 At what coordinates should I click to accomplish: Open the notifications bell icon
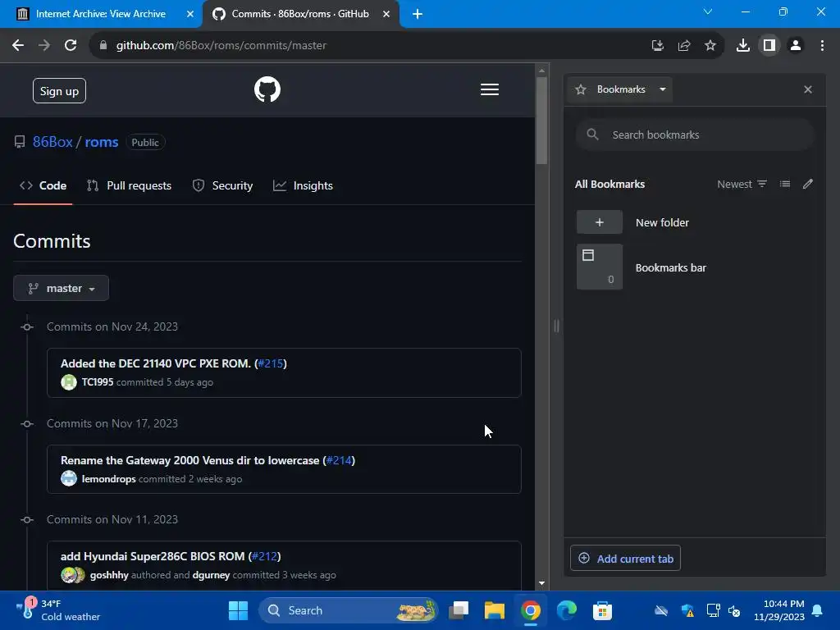point(818,610)
